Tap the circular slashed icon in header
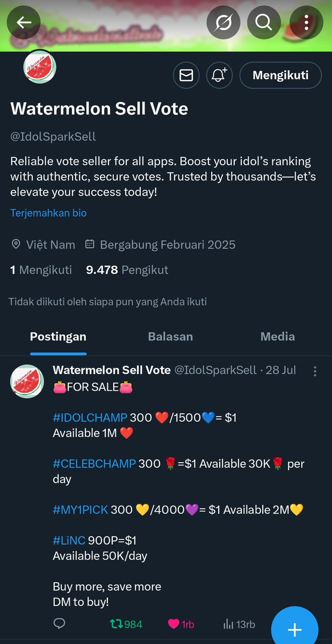 click(223, 22)
